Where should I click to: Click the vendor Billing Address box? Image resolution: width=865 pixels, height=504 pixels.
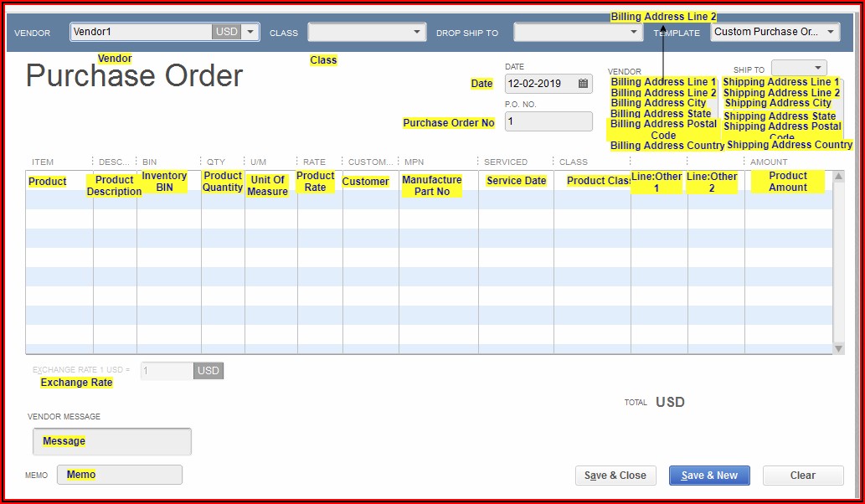(x=662, y=113)
